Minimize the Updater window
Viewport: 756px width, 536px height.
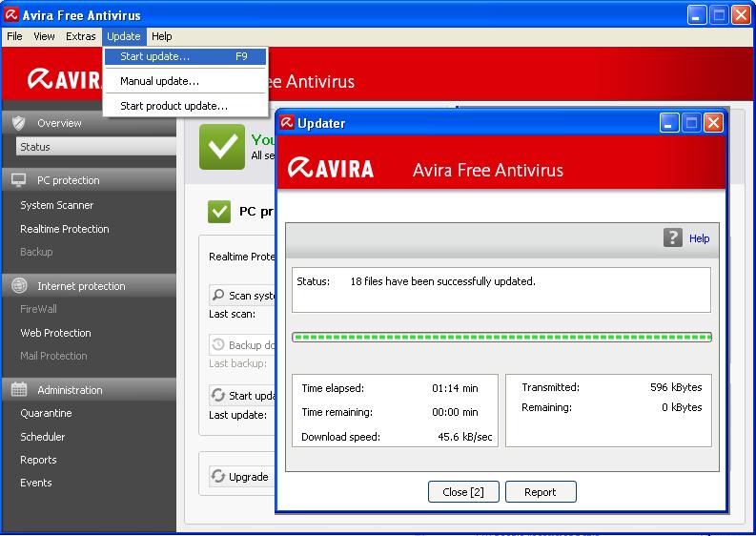click(x=668, y=123)
